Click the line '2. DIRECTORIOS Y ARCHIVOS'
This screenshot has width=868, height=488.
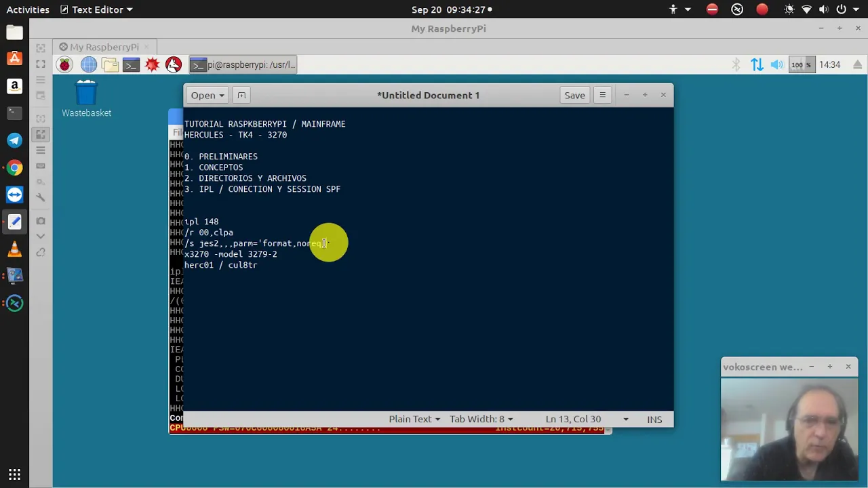tap(245, 178)
